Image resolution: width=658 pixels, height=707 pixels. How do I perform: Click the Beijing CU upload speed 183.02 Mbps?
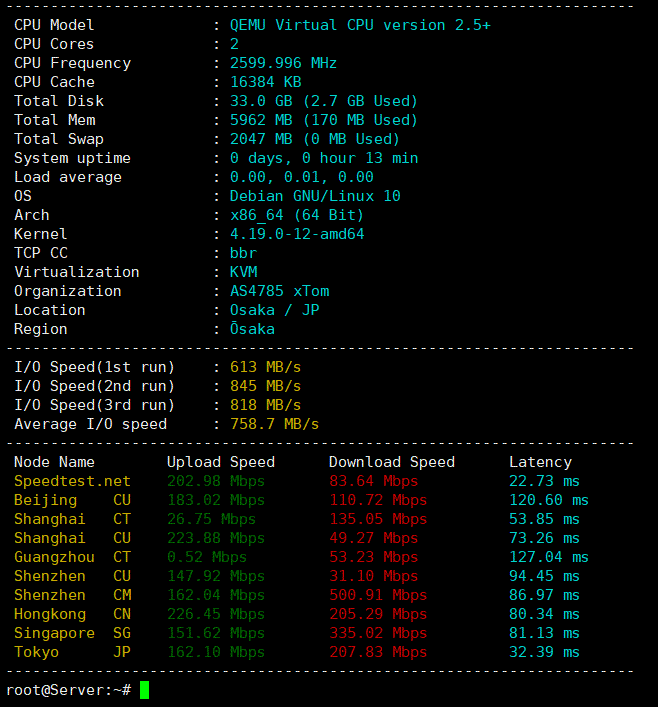(216, 500)
